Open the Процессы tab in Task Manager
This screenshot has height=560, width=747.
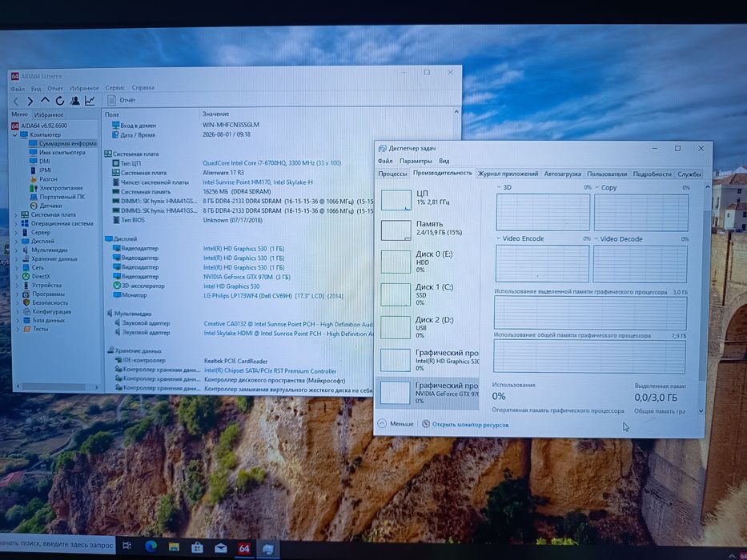[x=392, y=174]
